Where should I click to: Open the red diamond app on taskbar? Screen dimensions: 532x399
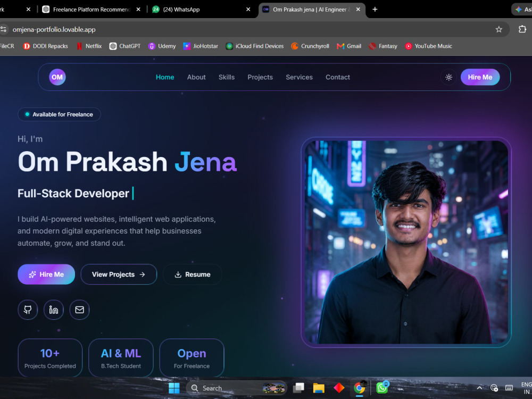[x=339, y=388]
